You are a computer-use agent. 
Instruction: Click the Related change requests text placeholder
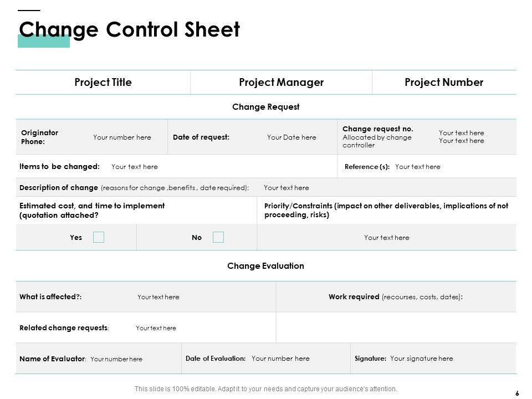click(156, 328)
